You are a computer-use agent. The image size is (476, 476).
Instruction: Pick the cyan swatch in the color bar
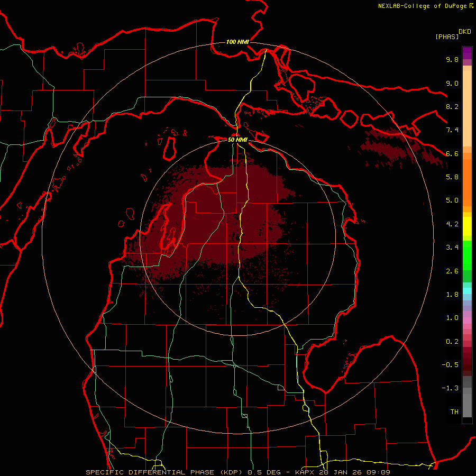click(x=467, y=291)
